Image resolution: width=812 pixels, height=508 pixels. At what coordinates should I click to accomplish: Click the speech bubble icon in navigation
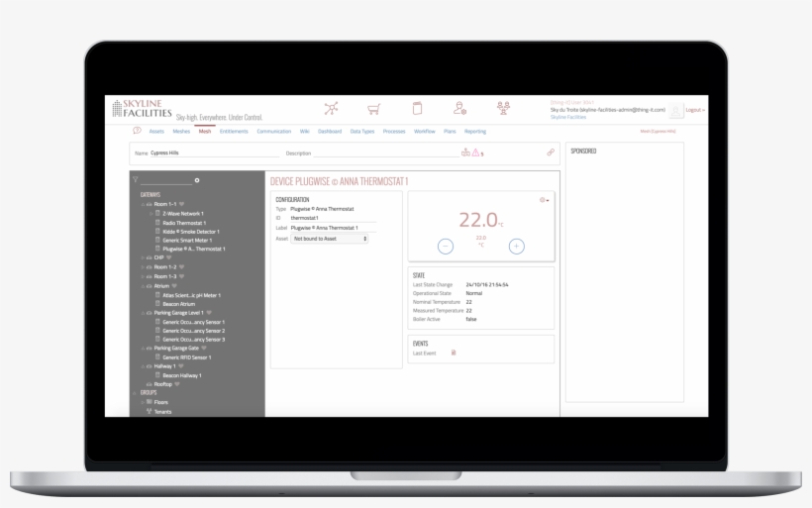(x=137, y=131)
